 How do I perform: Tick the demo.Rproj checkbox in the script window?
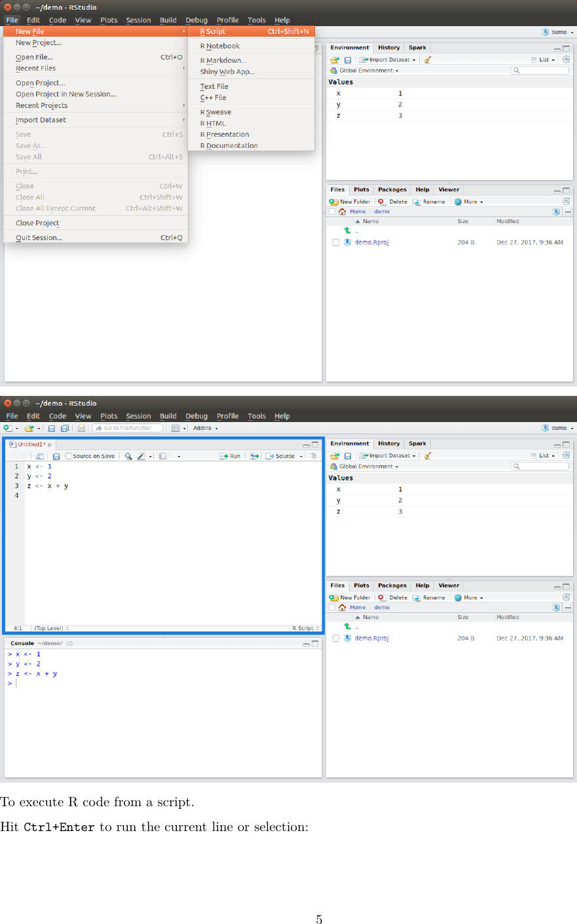336,638
